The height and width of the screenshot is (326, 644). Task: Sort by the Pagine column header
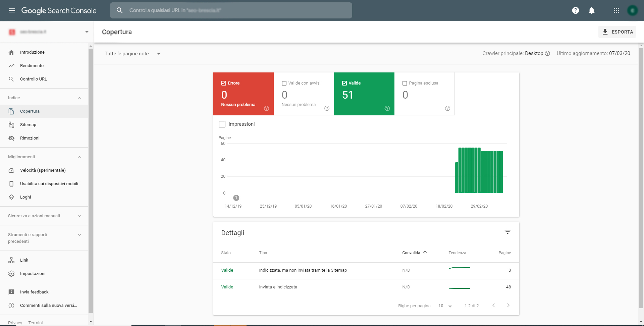pyautogui.click(x=504, y=253)
